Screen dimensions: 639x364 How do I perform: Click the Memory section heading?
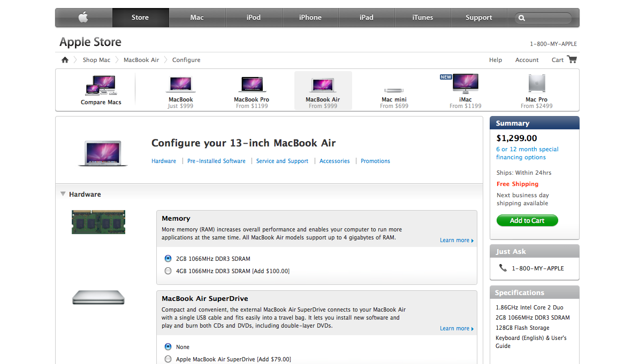176,218
